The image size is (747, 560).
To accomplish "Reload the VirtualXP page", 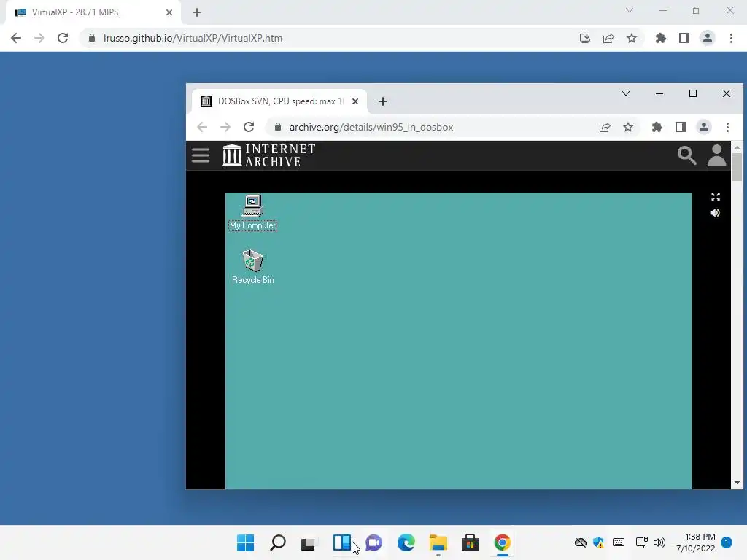I will pyautogui.click(x=63, y=38).
